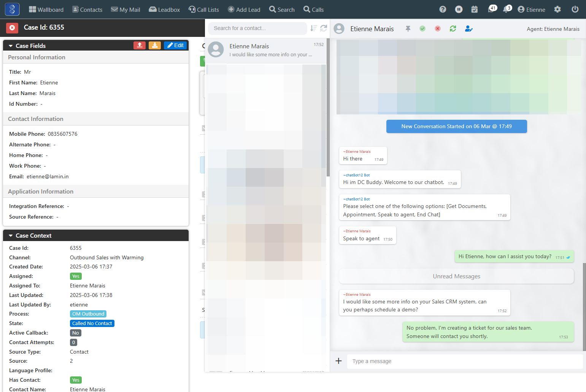The image size is (586, 392).
Task: Open the Search menu item
Action: (x=282, y=10)
